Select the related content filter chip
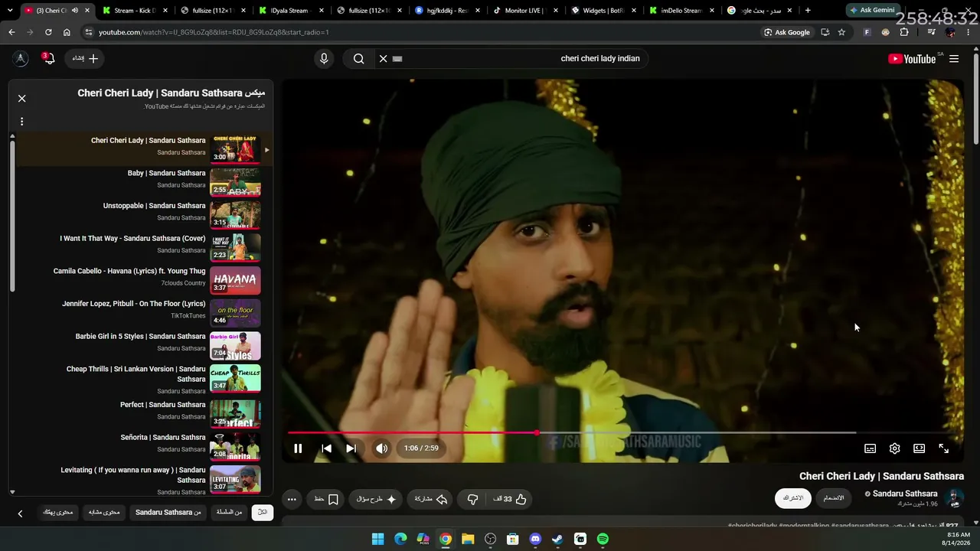980x551 pixels. [104, 512]
